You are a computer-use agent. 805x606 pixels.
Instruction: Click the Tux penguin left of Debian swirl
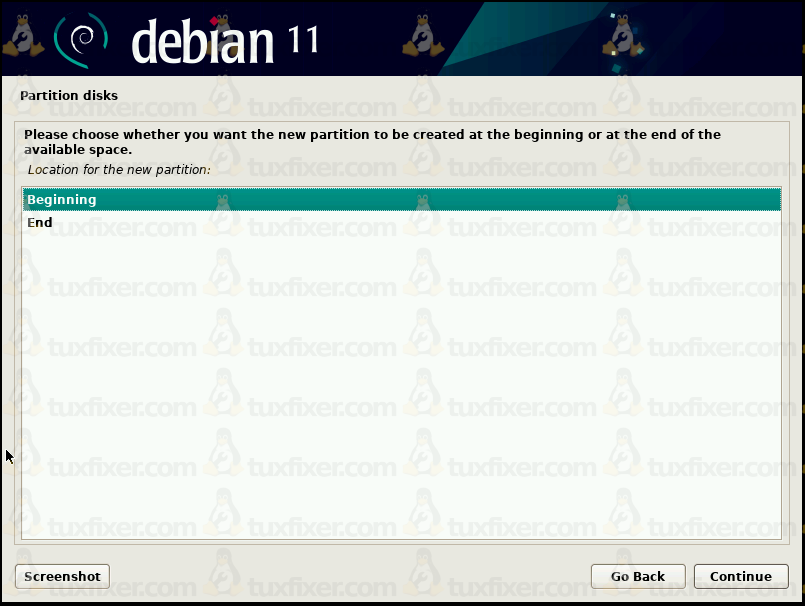[23, 35]
